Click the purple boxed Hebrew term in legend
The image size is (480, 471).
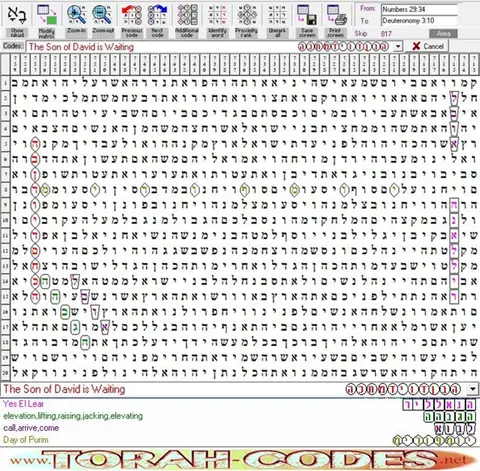pos(439,404)
